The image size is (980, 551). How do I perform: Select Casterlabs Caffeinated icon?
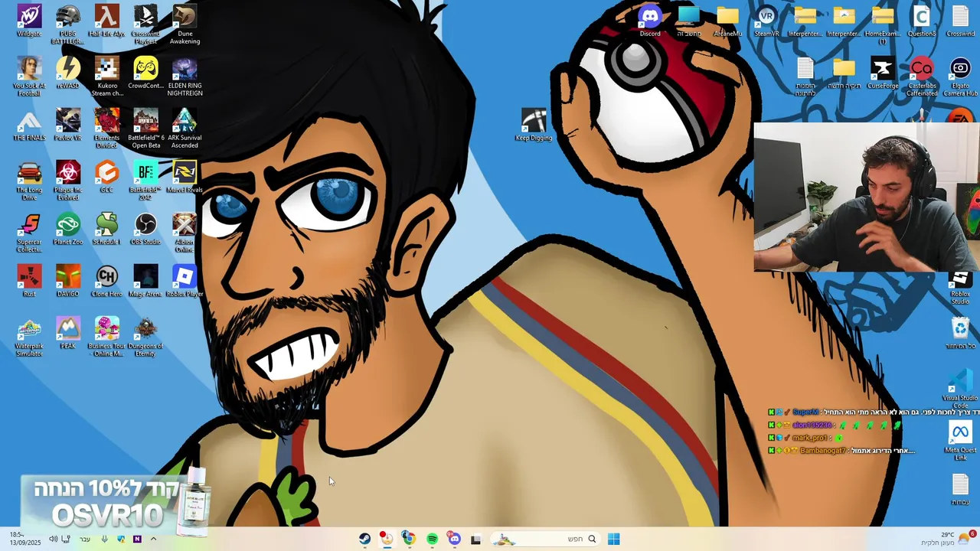pos(922,77)
